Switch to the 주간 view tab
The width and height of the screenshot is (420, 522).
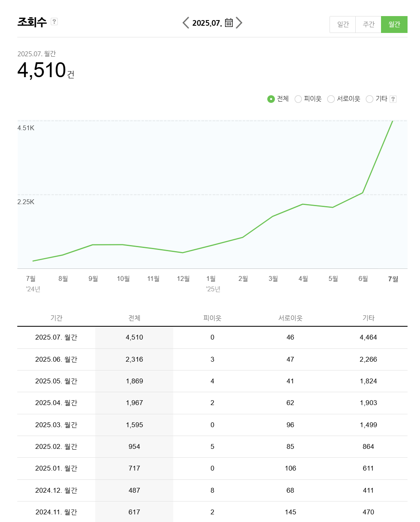click(368, 24)
